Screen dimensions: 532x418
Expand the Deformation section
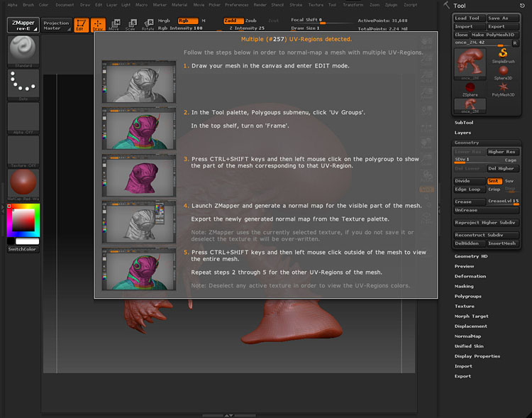point(470,276)
